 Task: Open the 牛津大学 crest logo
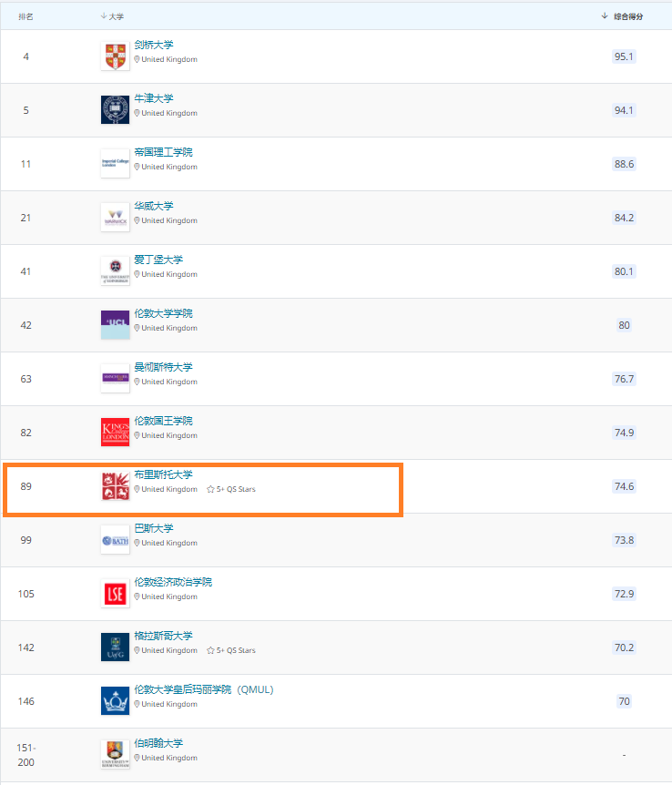[x=115, y=109]
